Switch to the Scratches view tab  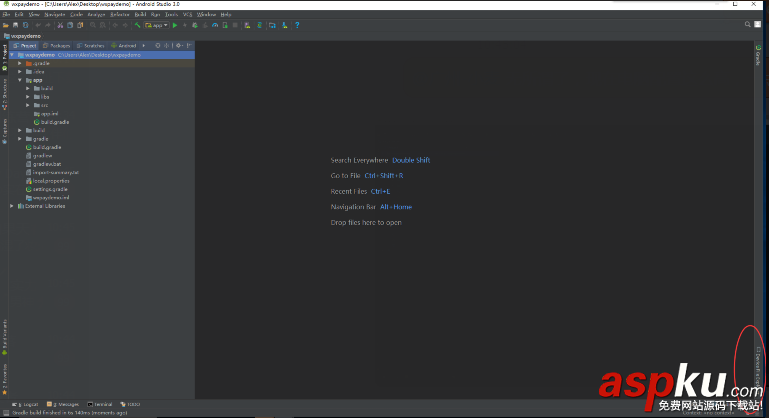coord(91,46)
